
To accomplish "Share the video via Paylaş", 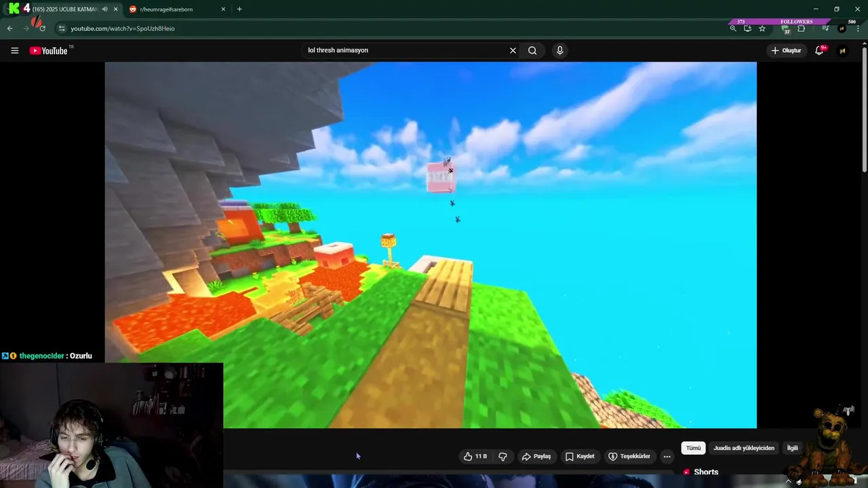I will [536, 456].
